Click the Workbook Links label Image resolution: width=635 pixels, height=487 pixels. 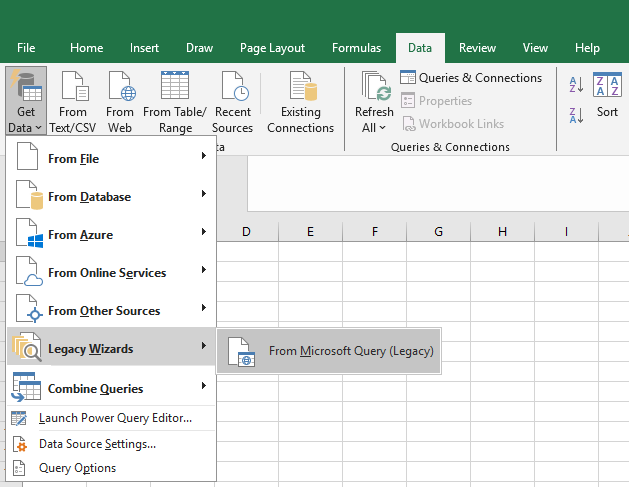click(461, 124)
